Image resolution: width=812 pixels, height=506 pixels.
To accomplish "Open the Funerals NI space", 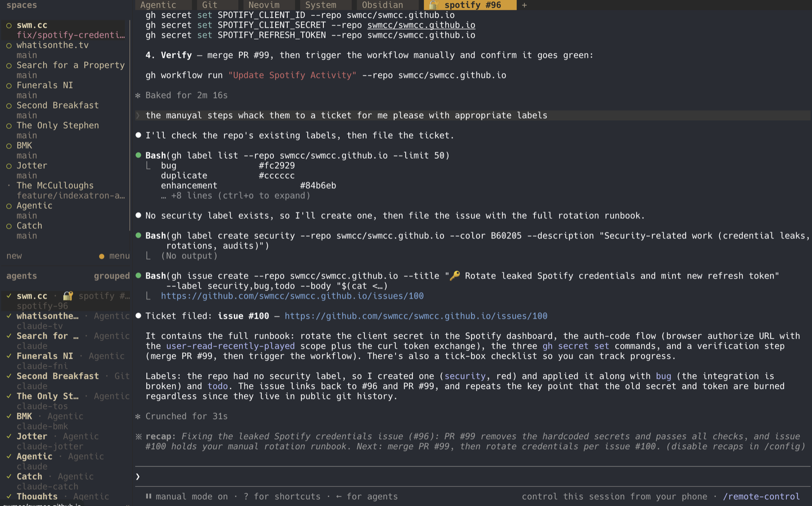I will [x=65, y=90].
